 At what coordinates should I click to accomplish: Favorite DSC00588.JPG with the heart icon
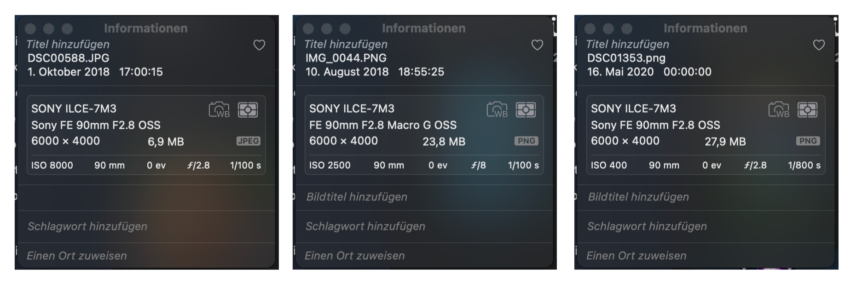coord(259,45)
